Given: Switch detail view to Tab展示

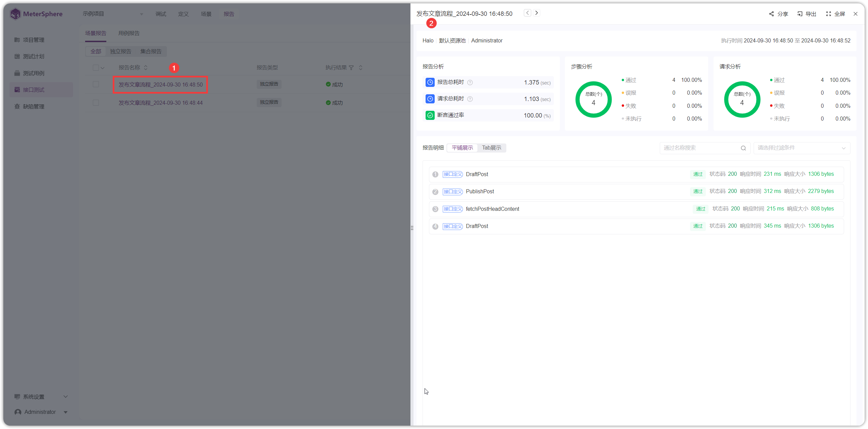Looking at the screenshot, I should [x=492, y=148].
